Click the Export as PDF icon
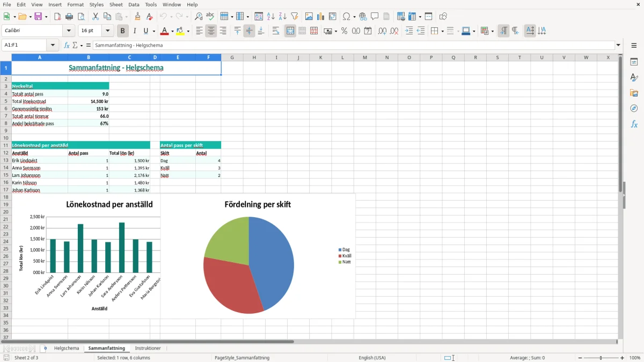This screenshot has height=362, width=644. 57,17
